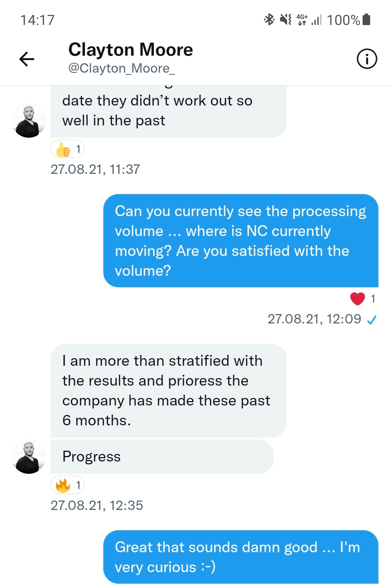Tap the mute/vibrate icon in the status bar

click(x=285, y=20)
